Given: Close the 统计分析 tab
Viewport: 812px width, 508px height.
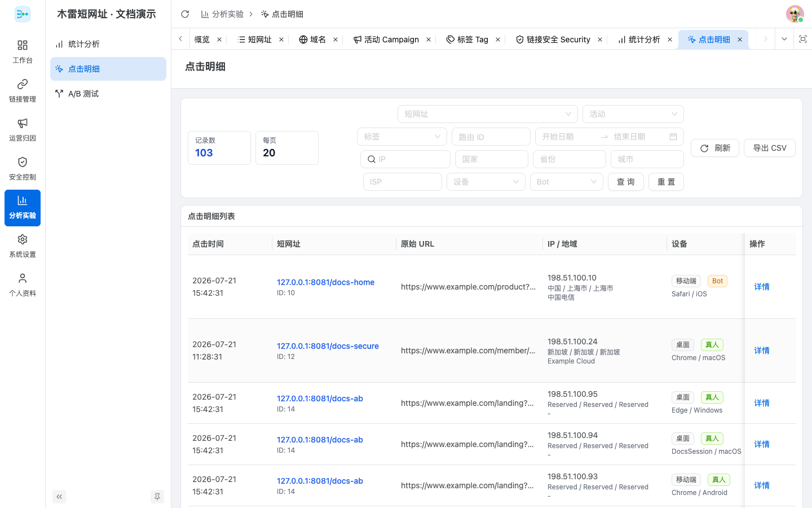Looking at the screenshot, I should point(670,40).
